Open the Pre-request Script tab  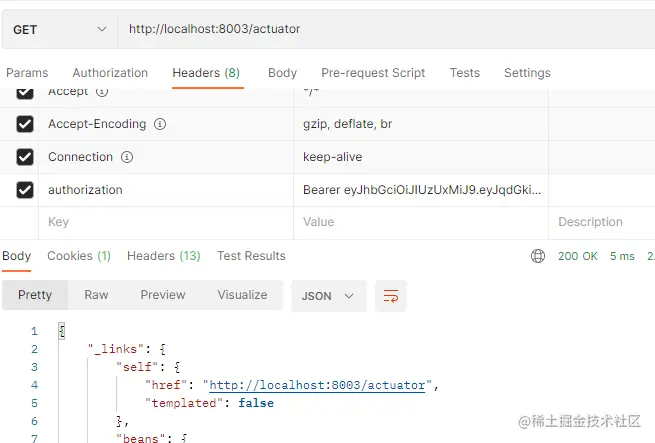373,73
